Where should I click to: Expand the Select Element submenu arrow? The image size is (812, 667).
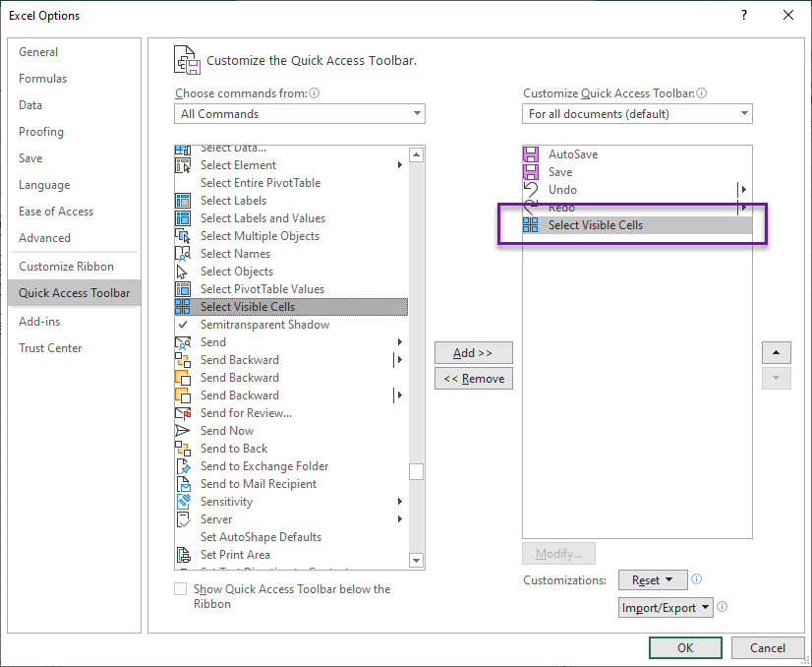coord(400,165)
